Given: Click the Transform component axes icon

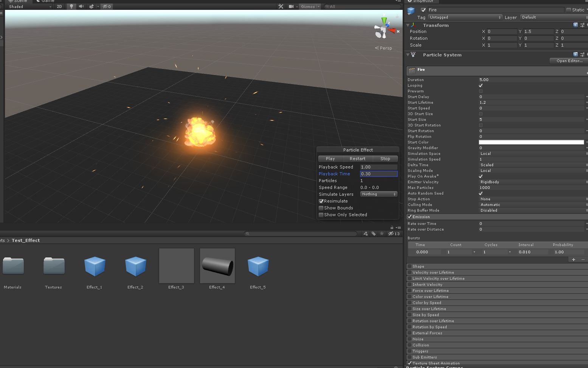Looking at the screenshot, I should click(x=413, y=25).
